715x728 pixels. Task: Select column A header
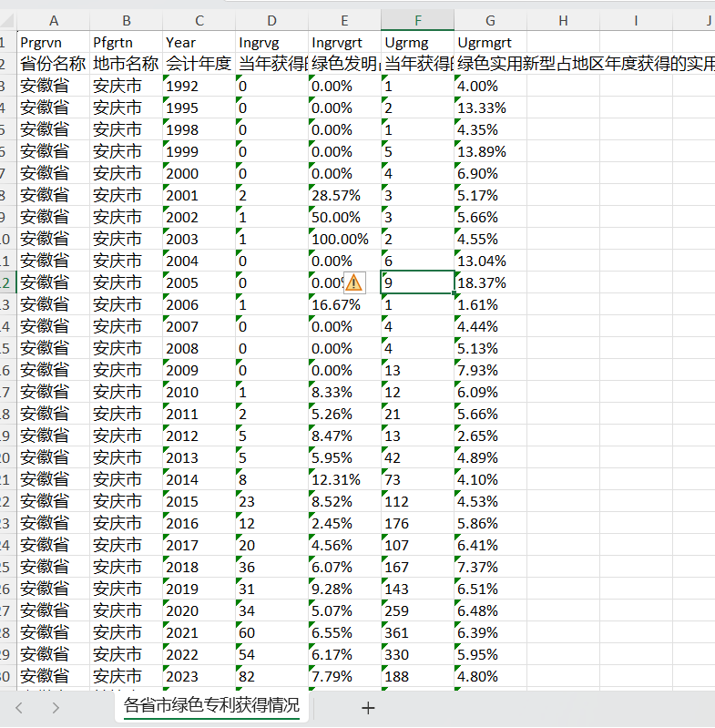coord(54,20)
